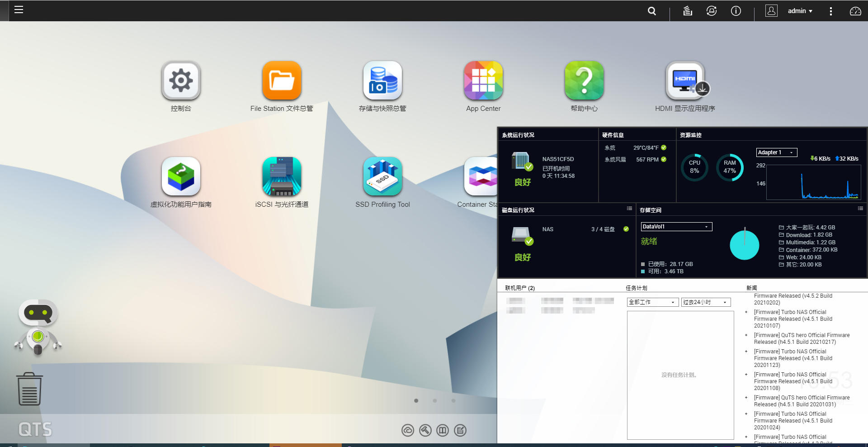Image resolution: width=868 pixels, height=447 pixels.
Task: Go to first desktop page dot
Action: pyautogui.click(x=416, y=400)
